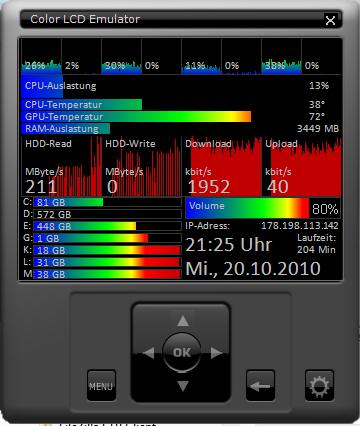Click the GPU-Temperatur bar
360x426 pixels.
tap(136, 117)
